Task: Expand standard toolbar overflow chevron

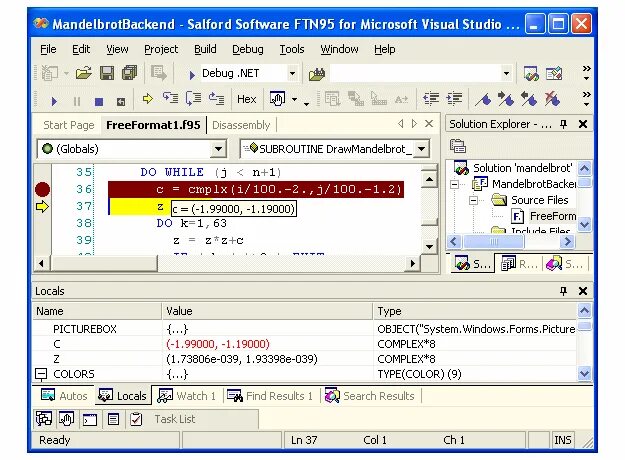Action: coord(586,73)
